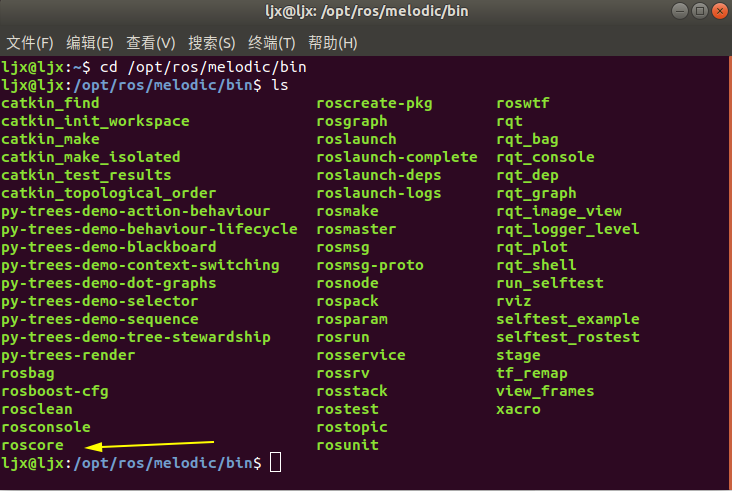Click the rosmake entry

point(347,211)
